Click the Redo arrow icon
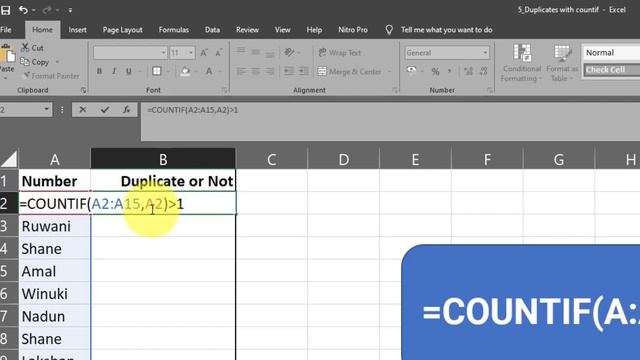Screen dimensions: 640x360 (48, 10)
